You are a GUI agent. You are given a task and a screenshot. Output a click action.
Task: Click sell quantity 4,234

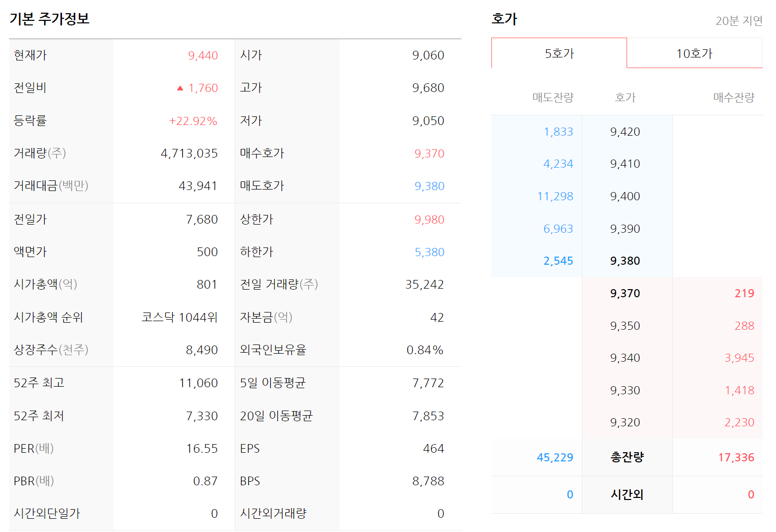point(558,164)
